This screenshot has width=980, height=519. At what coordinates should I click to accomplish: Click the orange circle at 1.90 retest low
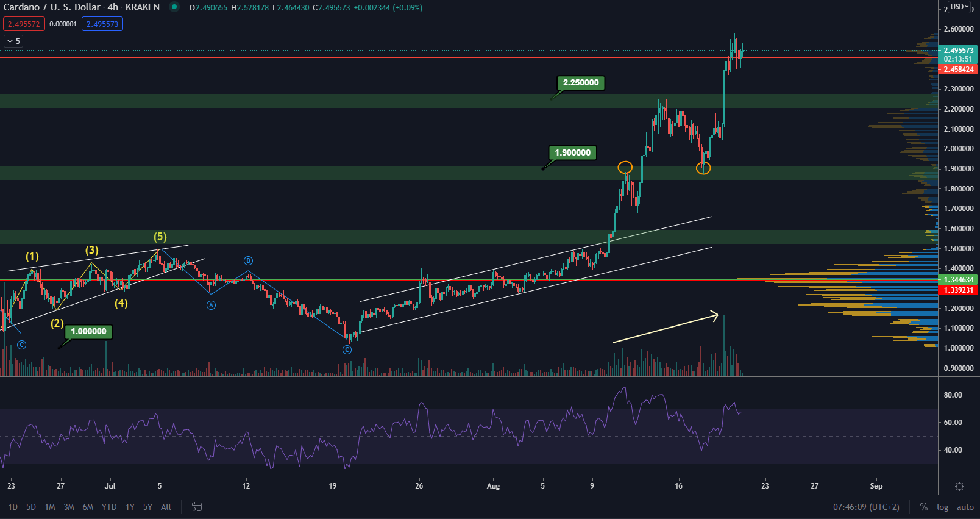[703, 168]
